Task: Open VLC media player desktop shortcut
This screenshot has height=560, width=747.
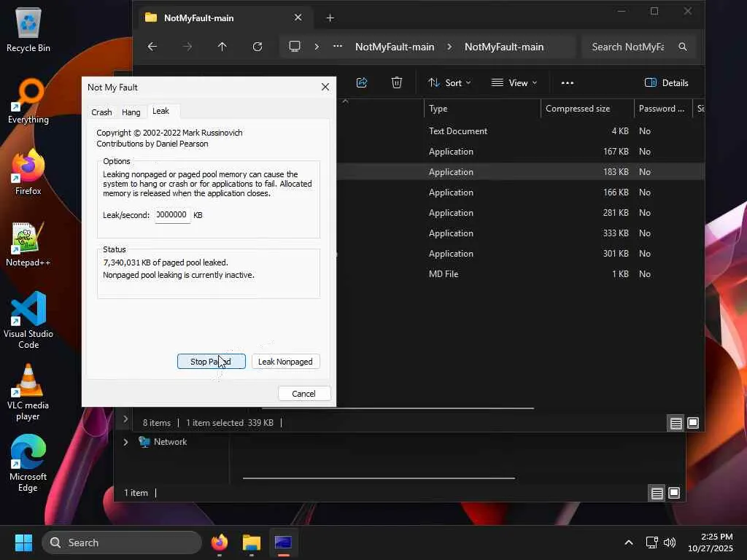Action: 28,392
